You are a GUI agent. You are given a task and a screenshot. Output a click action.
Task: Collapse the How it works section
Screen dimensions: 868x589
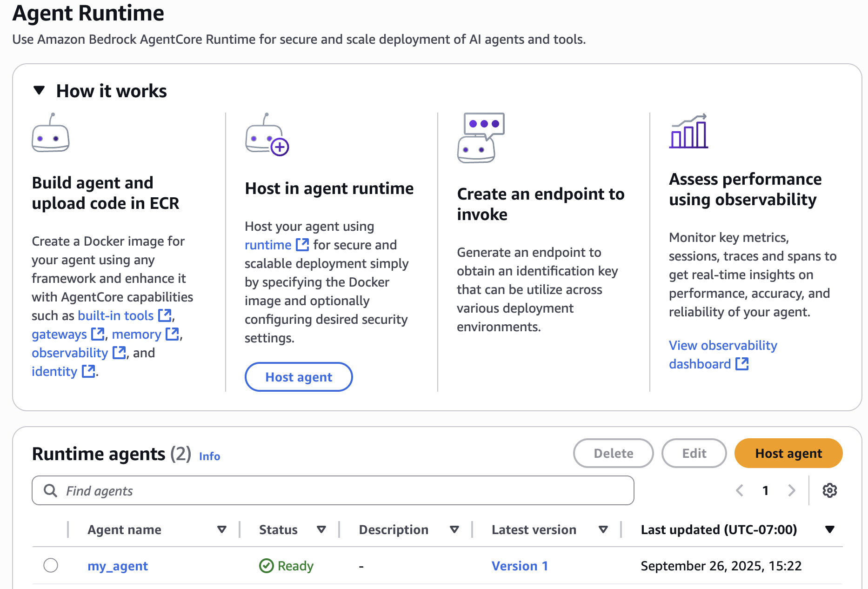point(40,91)
